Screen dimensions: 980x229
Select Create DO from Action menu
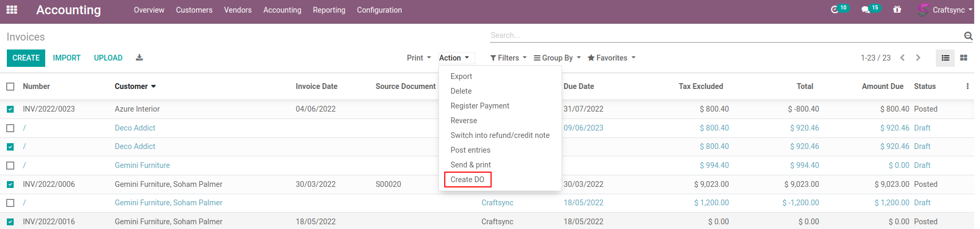coord(467,180)
